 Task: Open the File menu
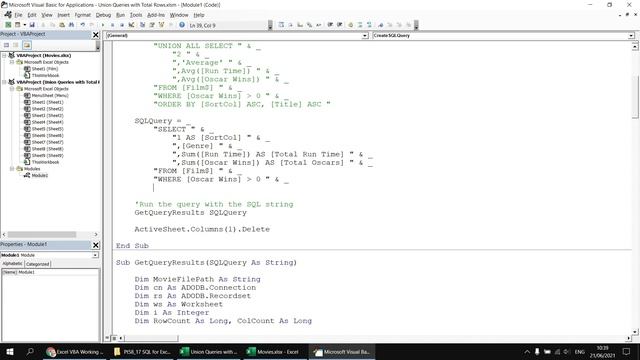[x=18, y=15]
